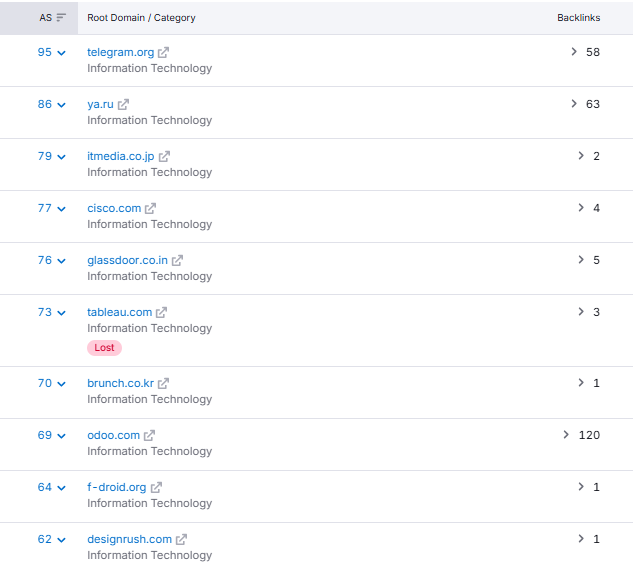Expand AS score 69 chevron
Image resolution: width=633 pixels, height=563 pixels.
[61, 436]
